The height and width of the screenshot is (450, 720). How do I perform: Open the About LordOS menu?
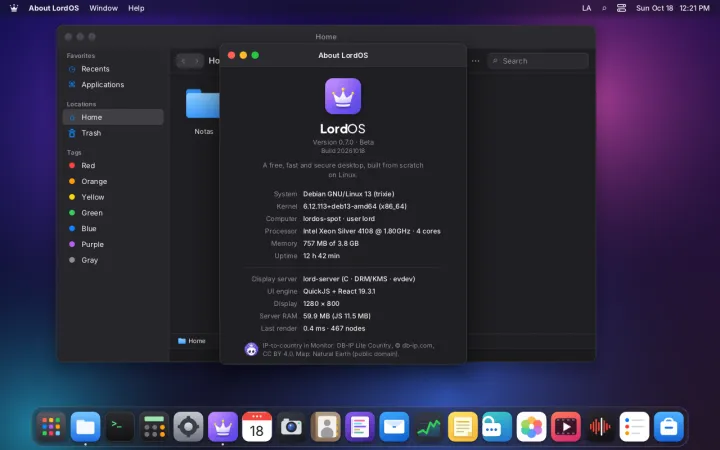click(54, 8)
